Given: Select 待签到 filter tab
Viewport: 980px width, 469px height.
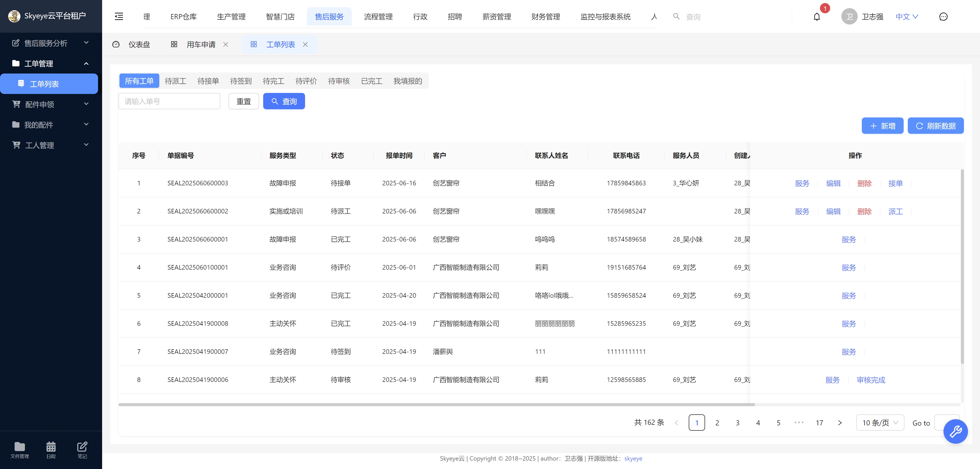Looking at the screenshot, I should pos(241,81).
